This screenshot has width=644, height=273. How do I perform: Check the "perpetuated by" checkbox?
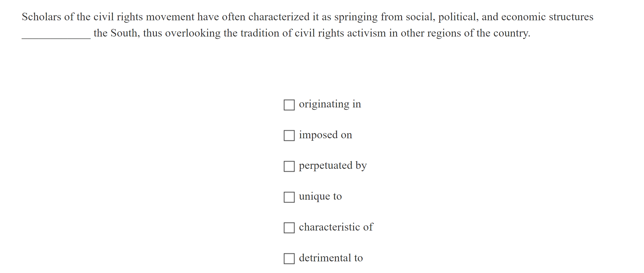(x=289, y=167)
